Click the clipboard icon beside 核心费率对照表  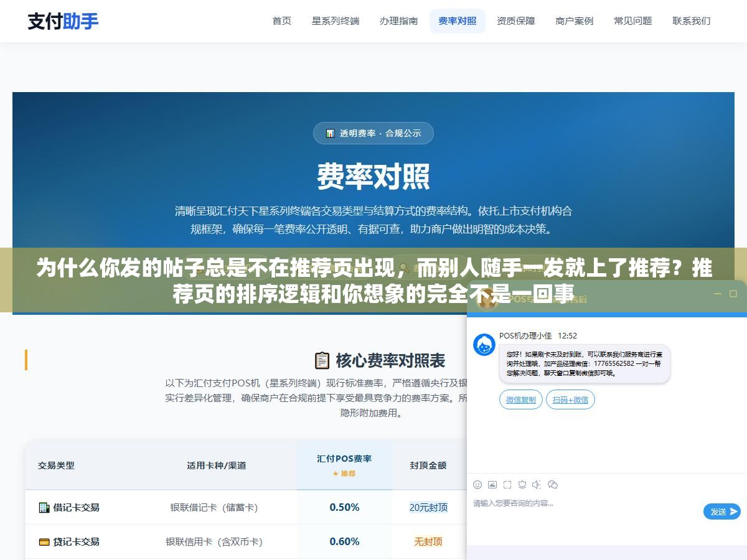click(x=322, y=360)
